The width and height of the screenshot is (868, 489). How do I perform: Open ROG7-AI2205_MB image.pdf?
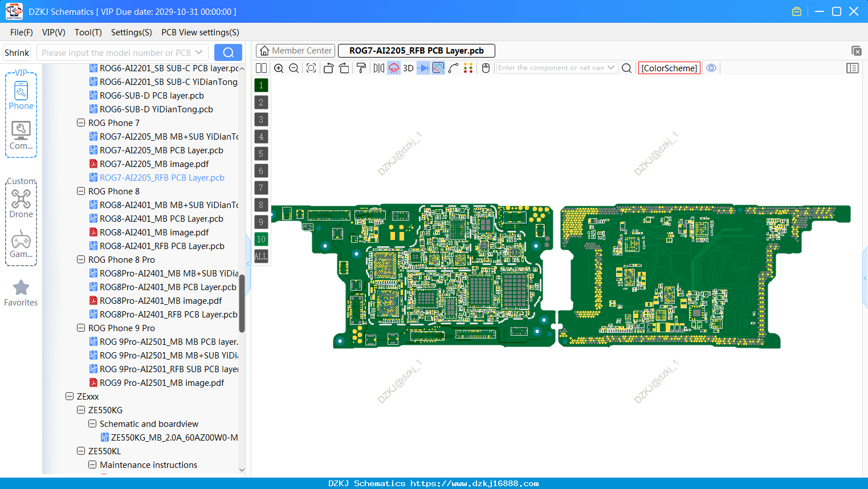point(154,164)
